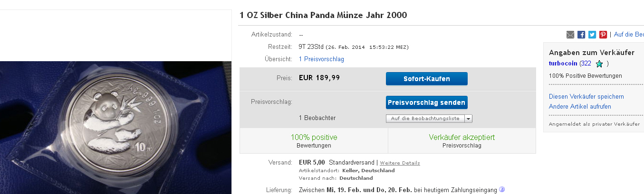Share listing on Pinterest icon
This screenshot has width=644, height=194.
[603, 35]
